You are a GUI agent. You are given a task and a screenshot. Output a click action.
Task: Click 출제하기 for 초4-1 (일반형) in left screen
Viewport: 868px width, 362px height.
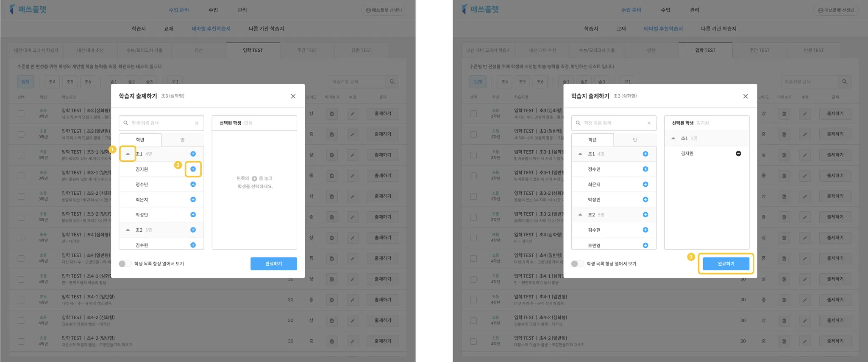pyautogui.click(x=383, y=300)
